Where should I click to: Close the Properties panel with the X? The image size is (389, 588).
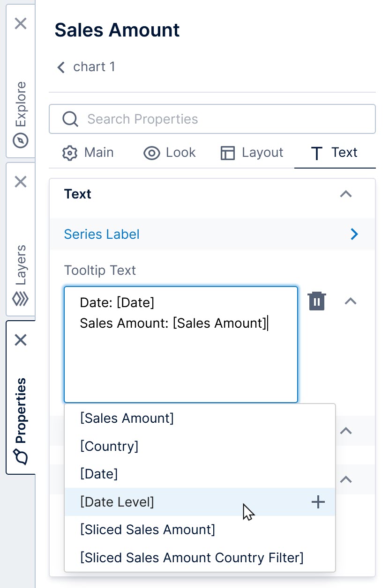[x=21, y=340]
